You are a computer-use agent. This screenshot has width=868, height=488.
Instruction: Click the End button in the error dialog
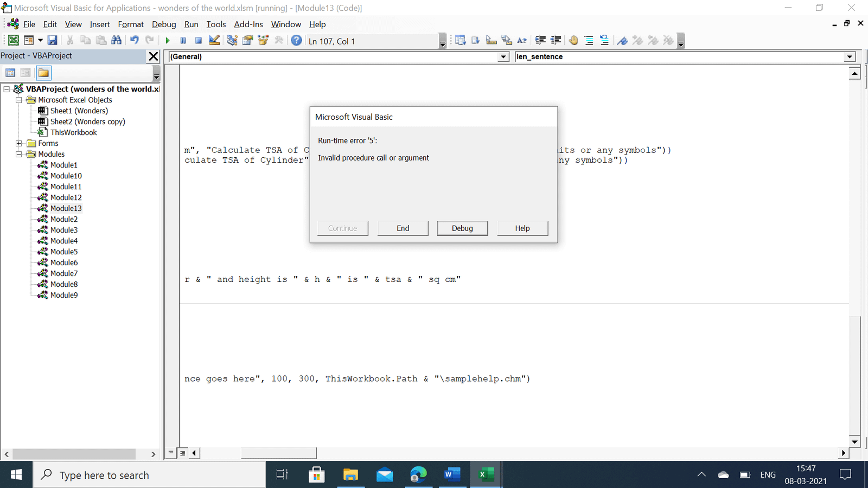click(403, 228)
